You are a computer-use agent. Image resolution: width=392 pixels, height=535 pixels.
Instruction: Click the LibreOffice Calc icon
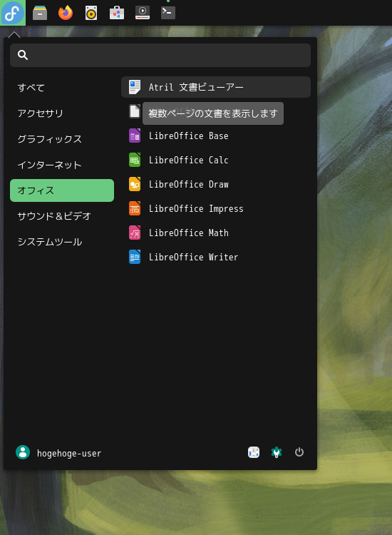tap(135, 160)
